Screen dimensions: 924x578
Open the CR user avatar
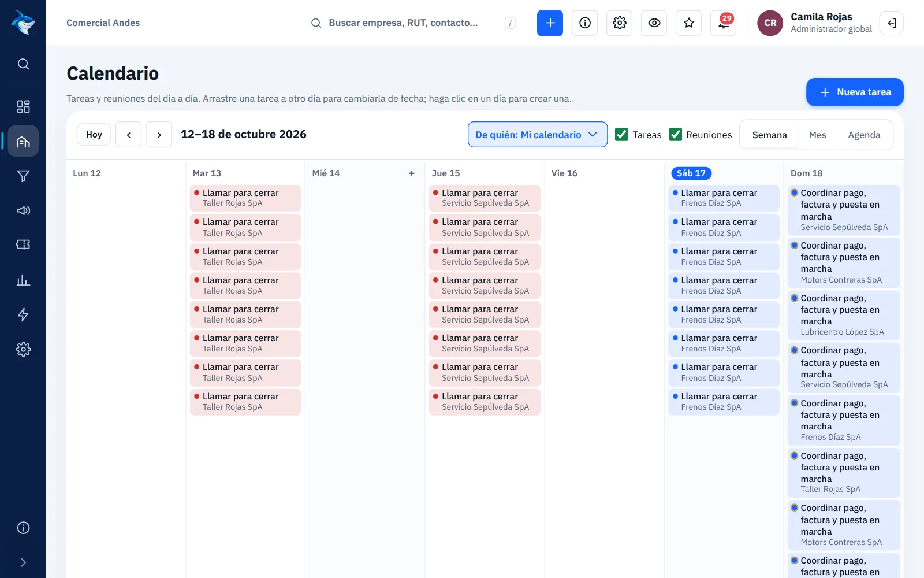pyautogui.click(x=770, y=23)
